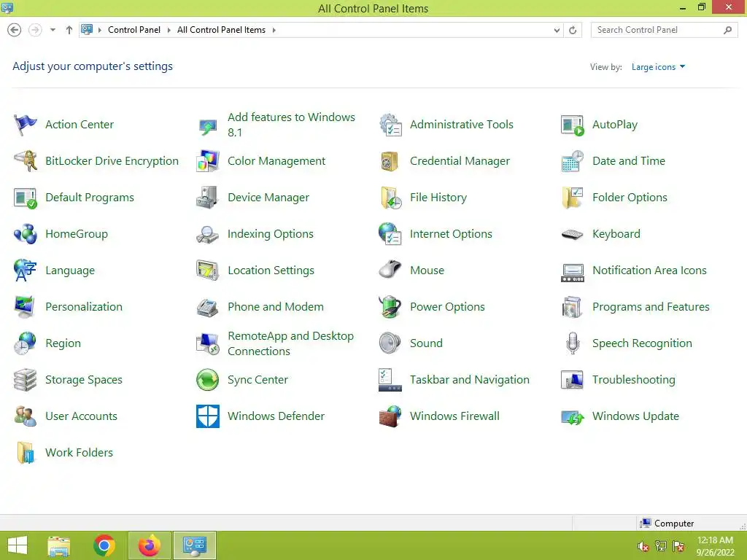Click the Control Panel breadcrumb

click(134, 30)
